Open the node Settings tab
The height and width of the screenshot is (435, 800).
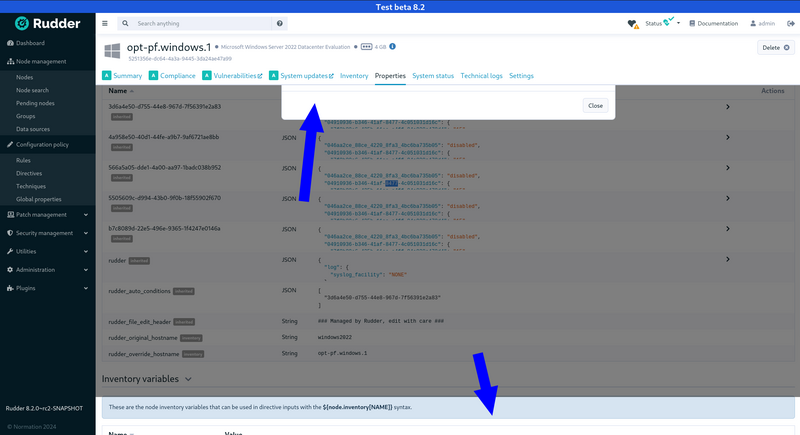[521, 75]
